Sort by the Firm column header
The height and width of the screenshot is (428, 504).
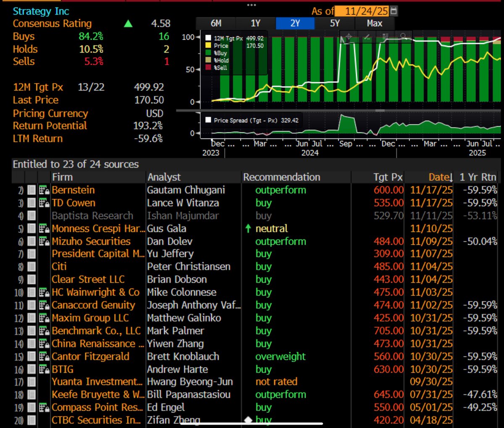click(62, 177)
